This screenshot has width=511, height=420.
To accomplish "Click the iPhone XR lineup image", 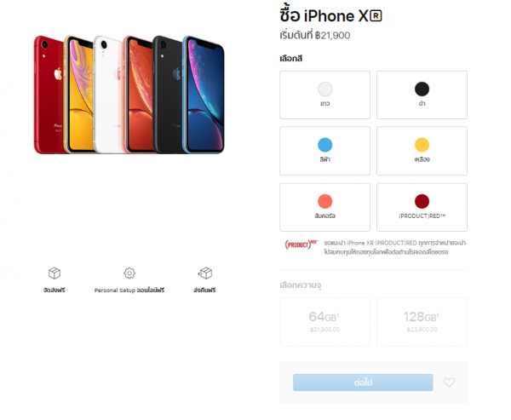I will pos(129,95).
